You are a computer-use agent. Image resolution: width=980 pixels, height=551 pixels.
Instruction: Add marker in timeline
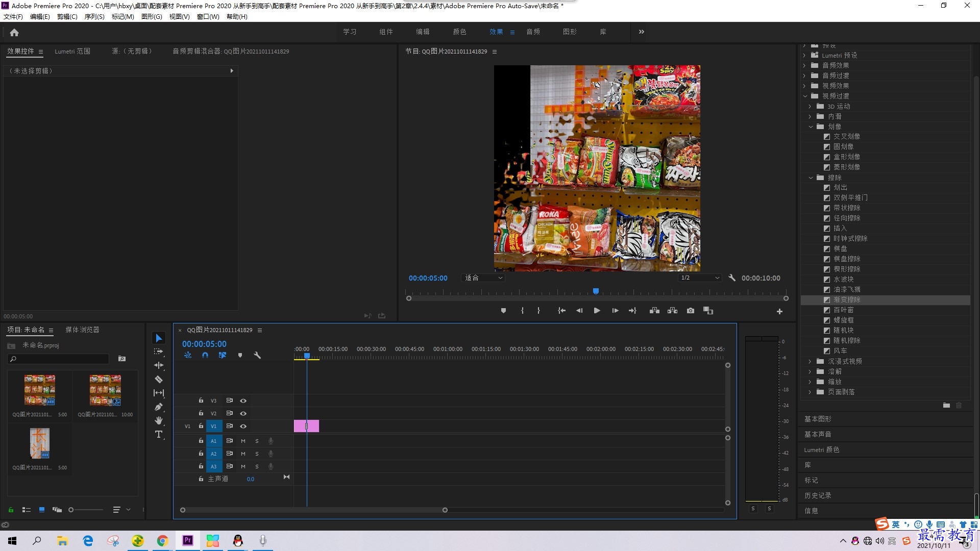[240, 356]
